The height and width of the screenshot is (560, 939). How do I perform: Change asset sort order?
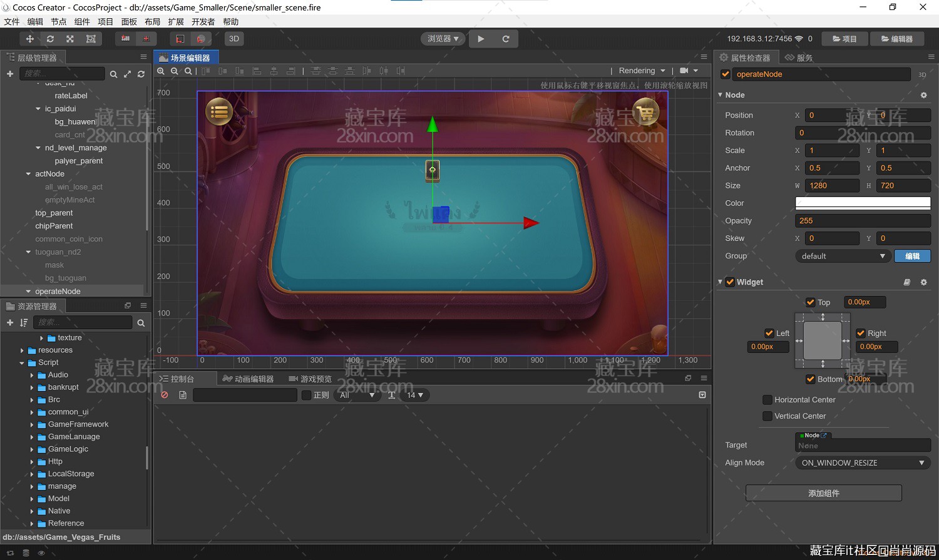coord(24,323)
